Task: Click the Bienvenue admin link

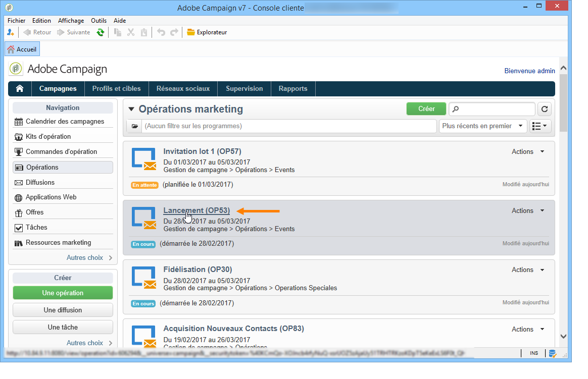Action: tap(529, 71)
